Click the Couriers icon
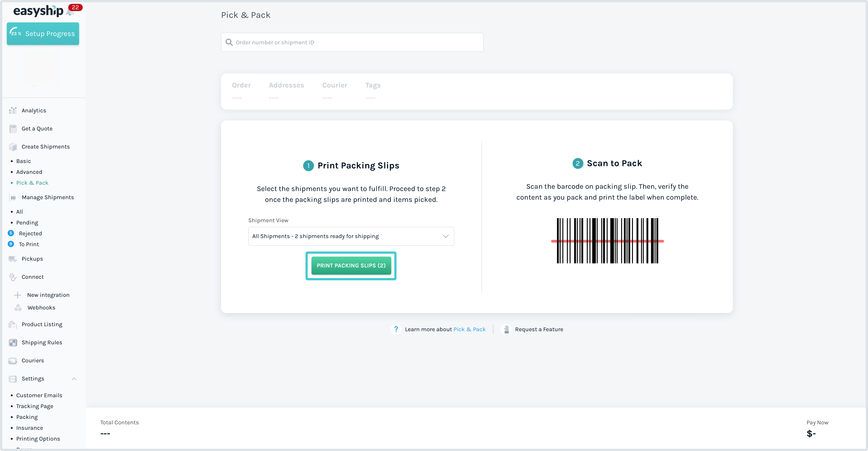 13,361
